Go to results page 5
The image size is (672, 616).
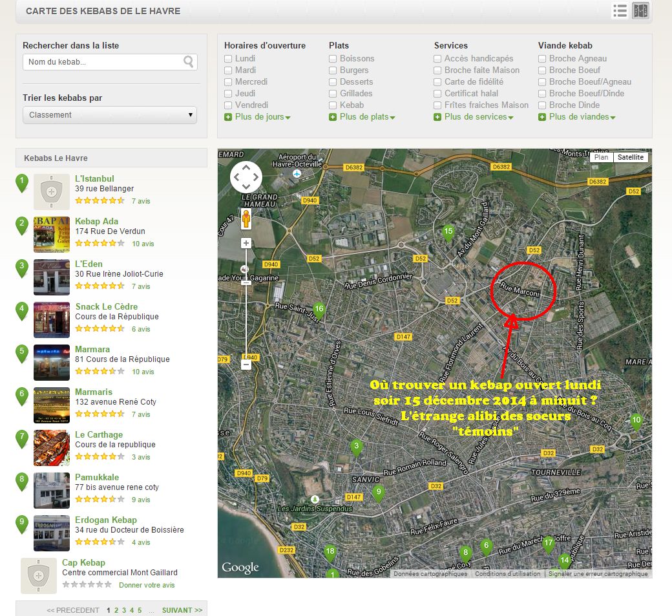(140, 610)
